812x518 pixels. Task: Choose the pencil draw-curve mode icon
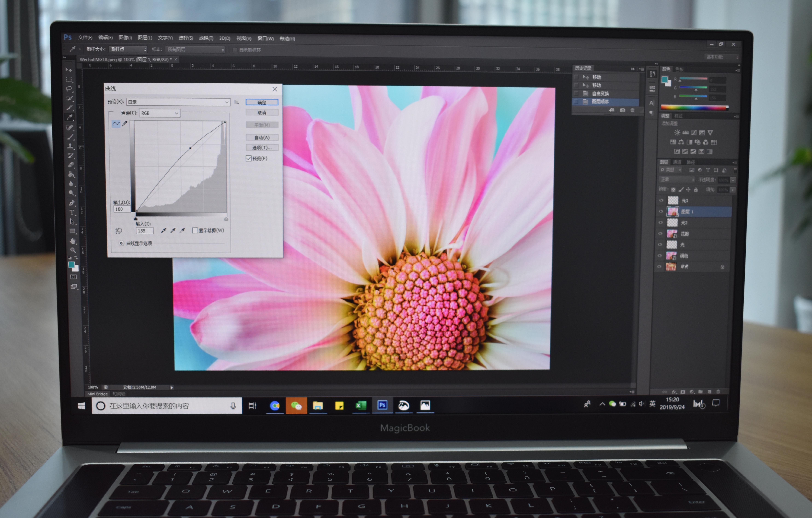click(x=125, y=124)
